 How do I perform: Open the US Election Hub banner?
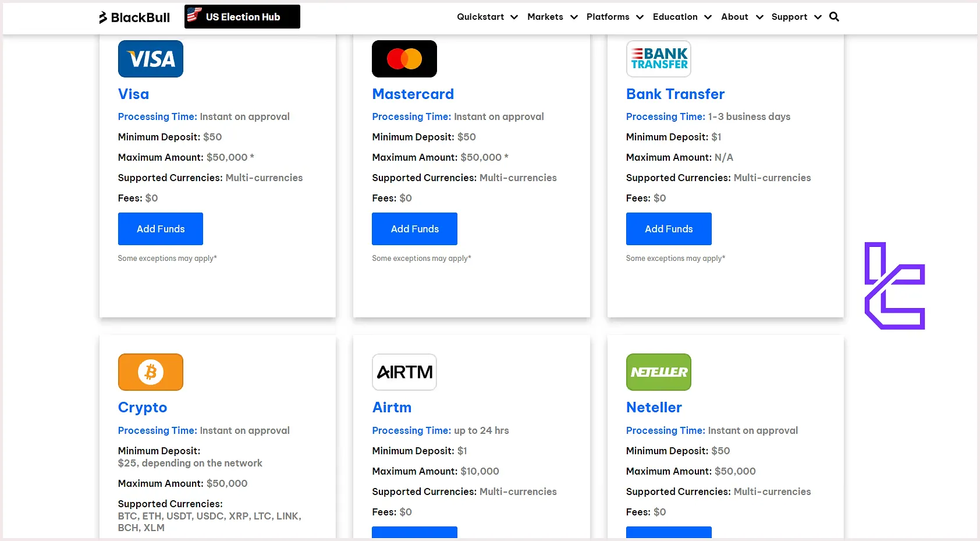[x=242, y=16]
